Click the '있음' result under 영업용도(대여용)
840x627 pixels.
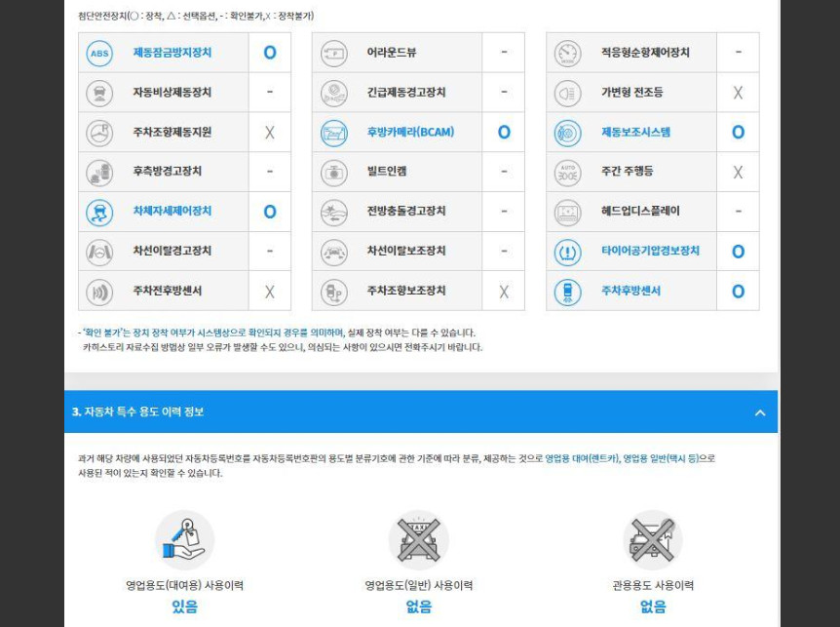(185, 607)
